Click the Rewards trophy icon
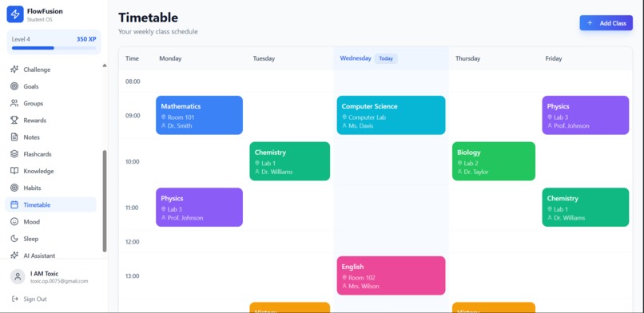This screenshot has width=644, height=313. [14, 120]
